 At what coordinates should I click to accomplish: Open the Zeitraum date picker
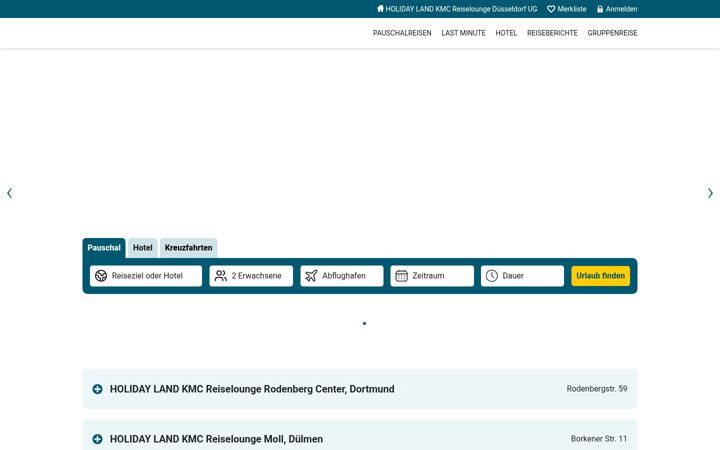point(432,276)
